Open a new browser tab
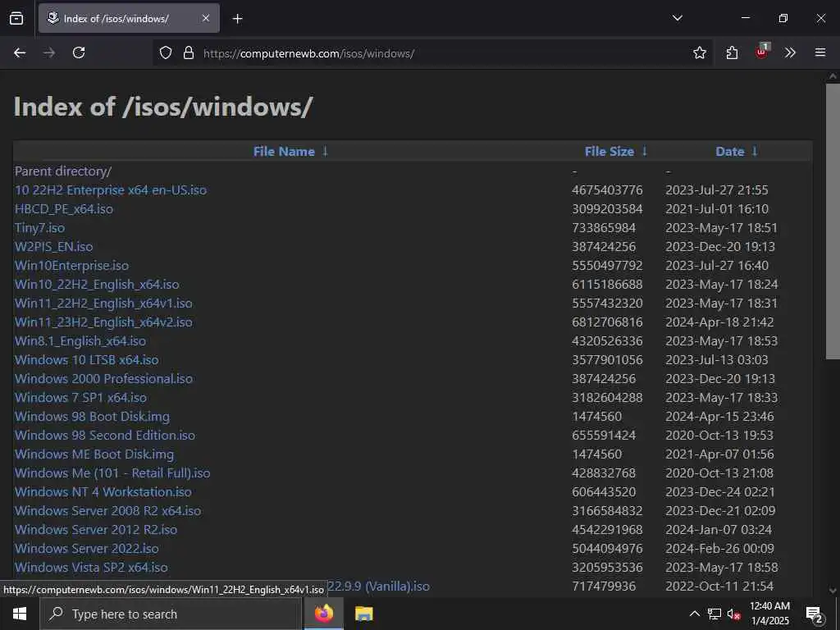The height and width of the screenshot is (630, 840). pos(237,19)
